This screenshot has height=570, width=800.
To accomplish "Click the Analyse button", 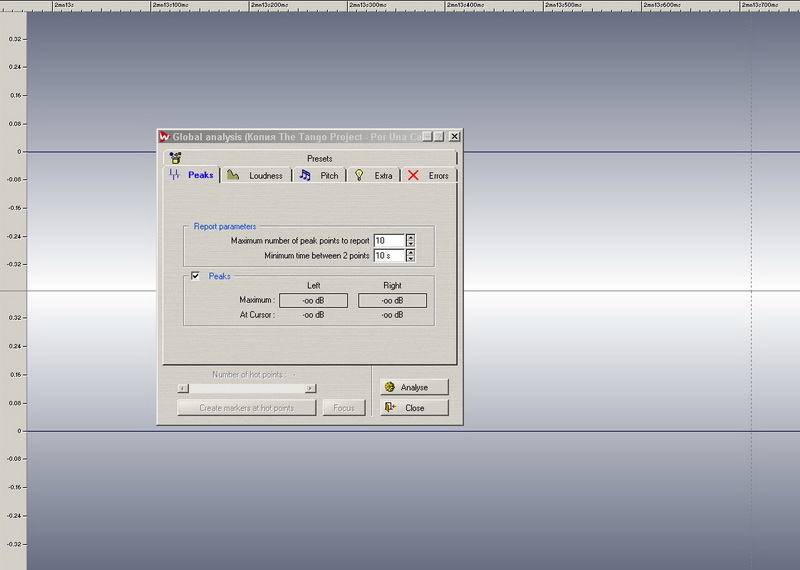I will (414, 387).
